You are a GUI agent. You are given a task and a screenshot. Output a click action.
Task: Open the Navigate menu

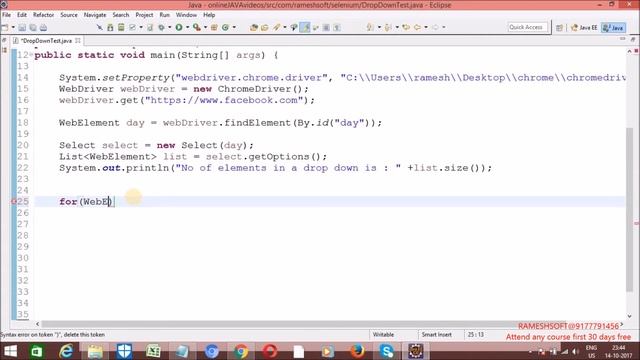point(95,15)
